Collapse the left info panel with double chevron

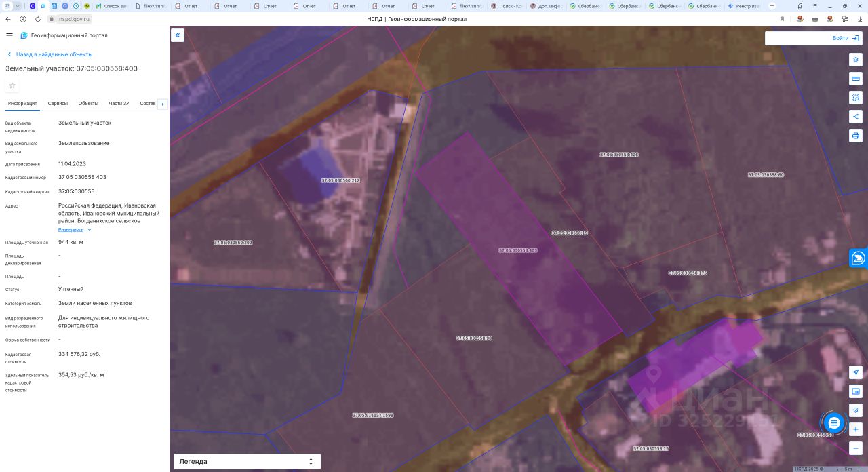[x=178, y=35]
